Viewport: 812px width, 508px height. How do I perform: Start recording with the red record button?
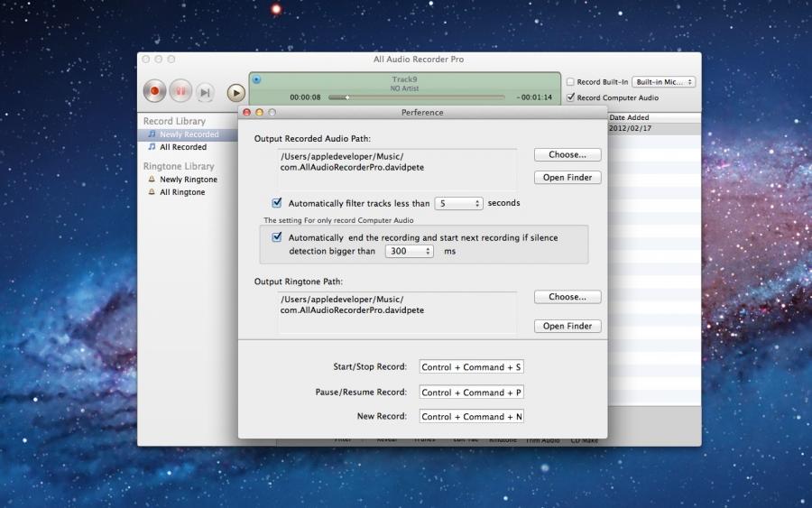click(154, 91)
